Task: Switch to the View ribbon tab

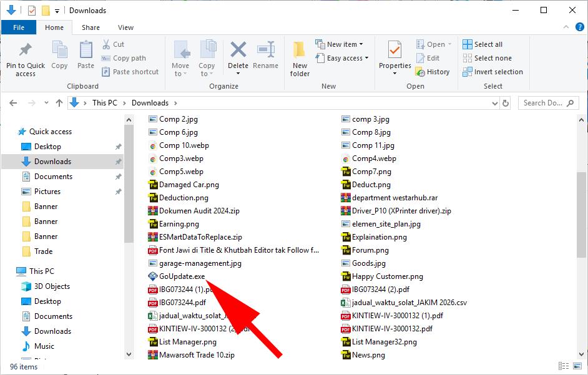Action: click(x=125, y=27)
